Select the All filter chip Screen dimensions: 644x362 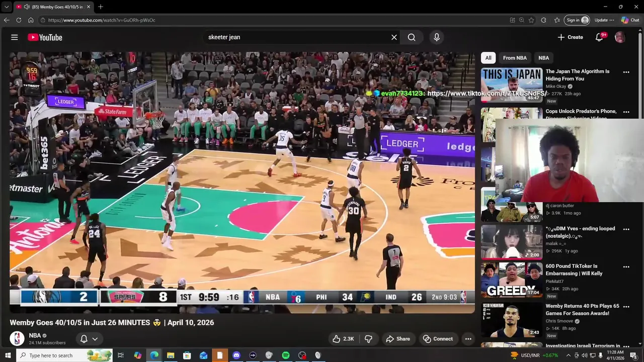point(488,58)
